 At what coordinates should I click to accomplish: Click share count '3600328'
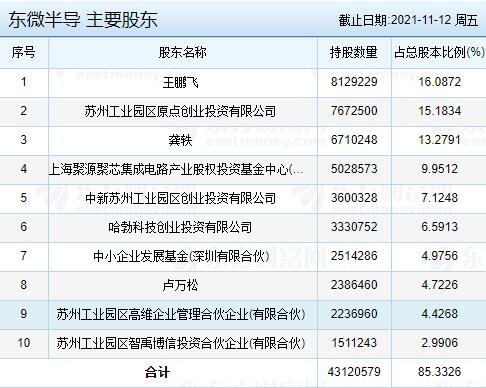click(x=354, y=198)
